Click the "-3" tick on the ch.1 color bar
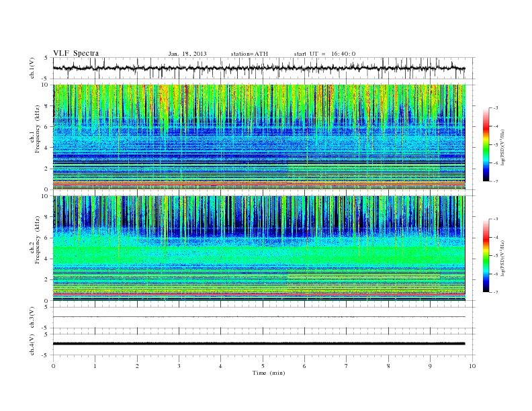Viewport: 532px width, 411px height. click(495, 108)
